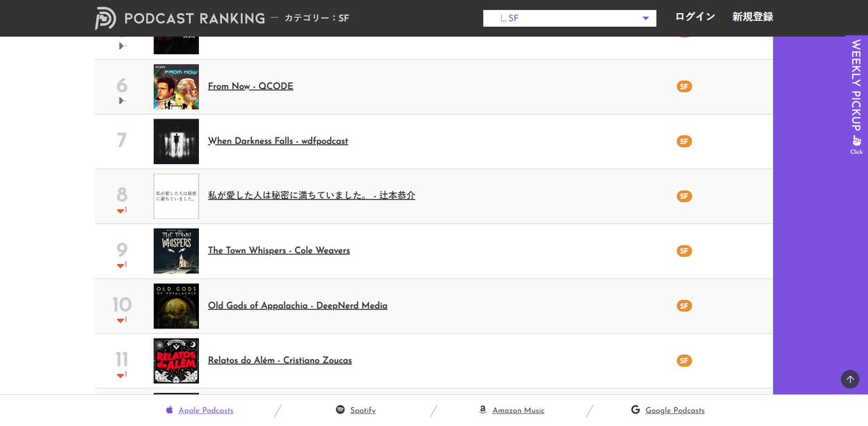Click the 新規登録 link
Image resolution: width=868 pixels, height=426 pixels.
[752, 17]
